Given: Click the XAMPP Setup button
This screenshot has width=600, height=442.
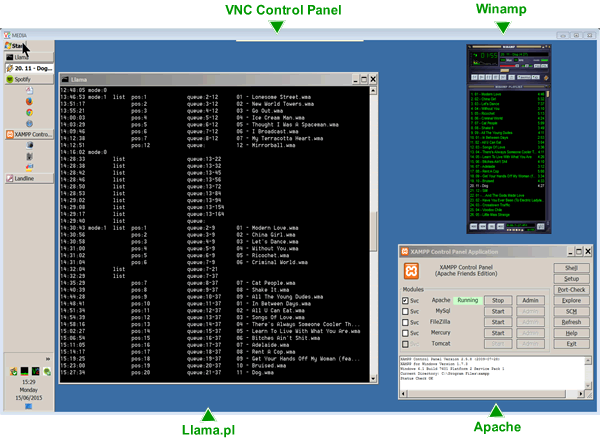Looking at the screenshot, I should pyautogui.click(x=571, y=279).
